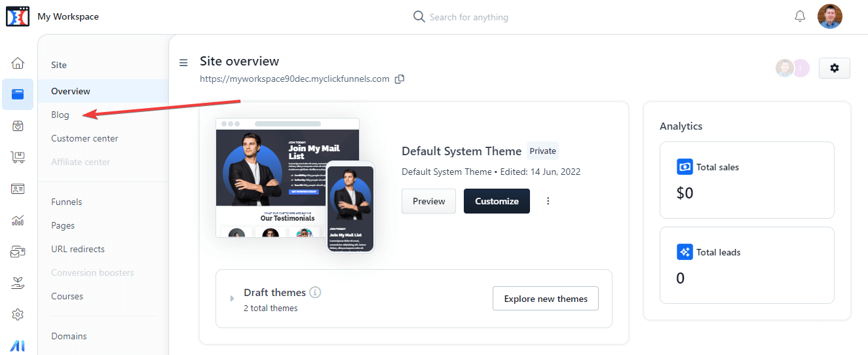Click the search magnifier icon
Screen dimensions: 868x355
tap(419, 16)
